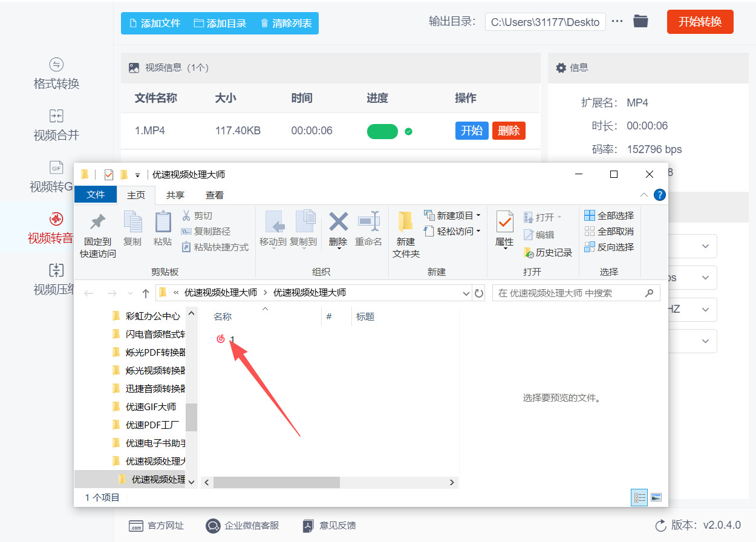Viewport: 756px width, 542px height.
Task: Click 固定到快速访问 pin icon
Action: pyautogui.click(x=97, y=223)
